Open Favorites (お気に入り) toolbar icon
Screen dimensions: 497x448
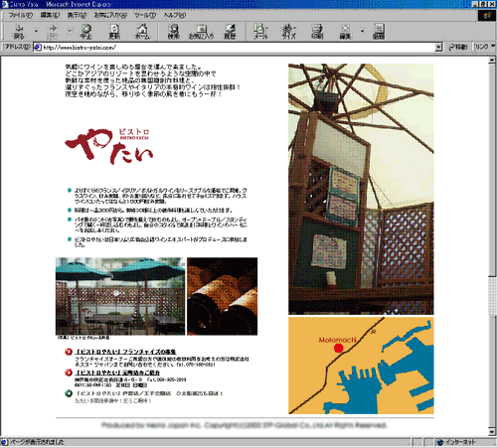tap(201, 32)
